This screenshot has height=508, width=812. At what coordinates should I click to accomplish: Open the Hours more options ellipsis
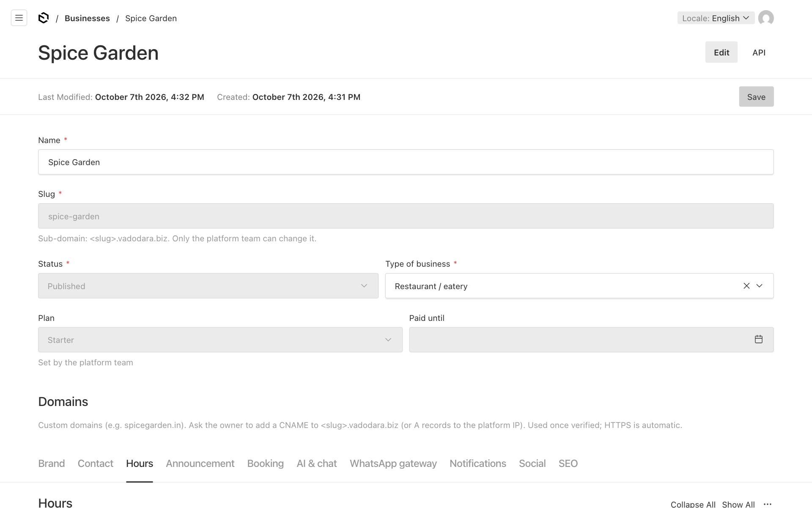[x=768, y=504]
